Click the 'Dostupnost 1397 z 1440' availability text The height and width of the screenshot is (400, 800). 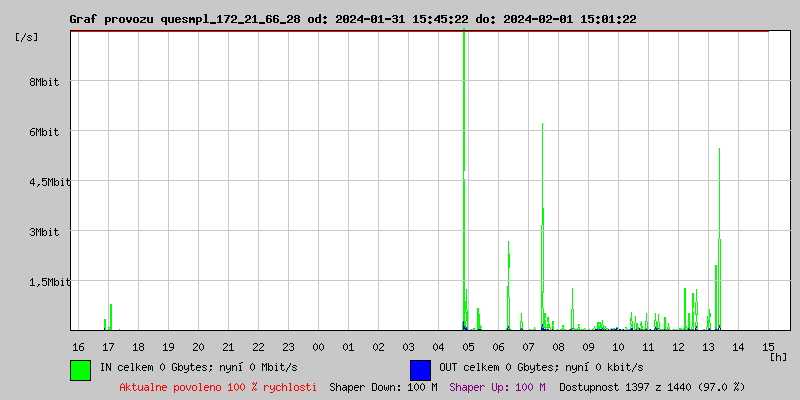tap(652, 387)
